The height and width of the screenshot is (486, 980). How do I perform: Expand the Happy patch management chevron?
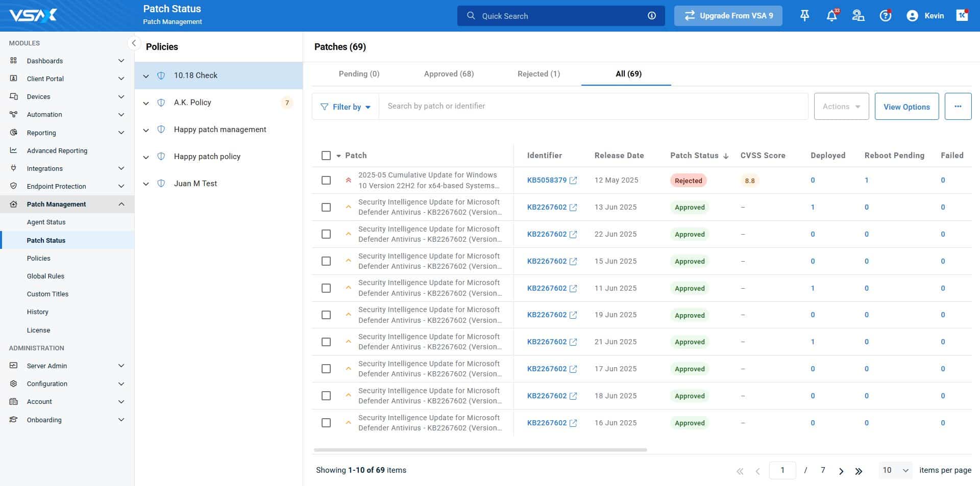(x=146, y=130)
